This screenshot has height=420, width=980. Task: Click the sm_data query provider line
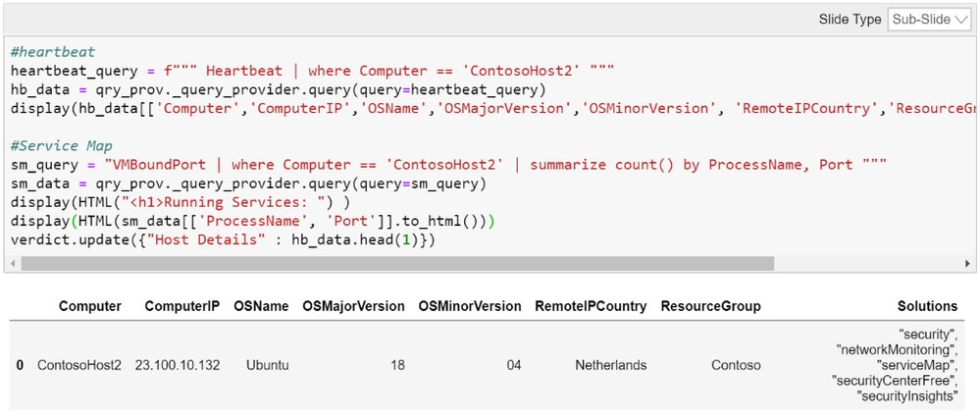click(248, 184)
